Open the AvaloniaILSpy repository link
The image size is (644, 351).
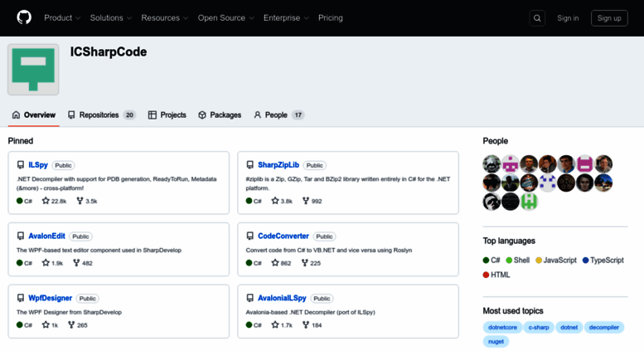(282, 298)
